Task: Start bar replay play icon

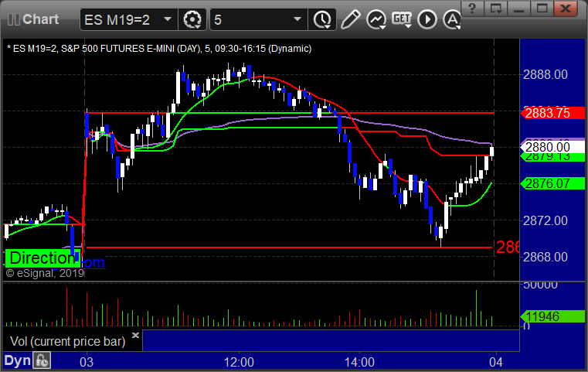Action: pyautogui.click(x=427, y=19)
